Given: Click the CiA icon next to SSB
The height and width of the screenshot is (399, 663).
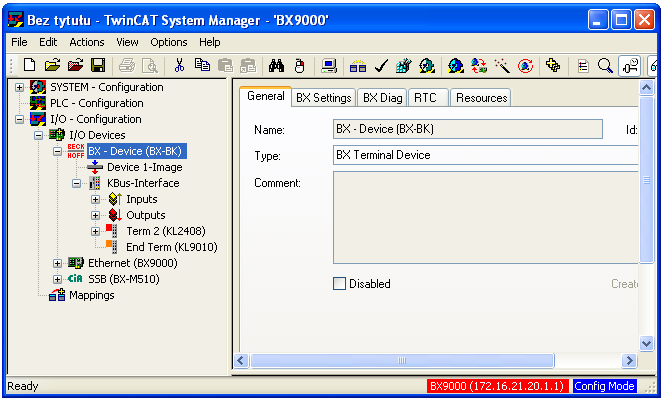Looking at the screenshot, I should pyautogui.click(x=75, y=279).
